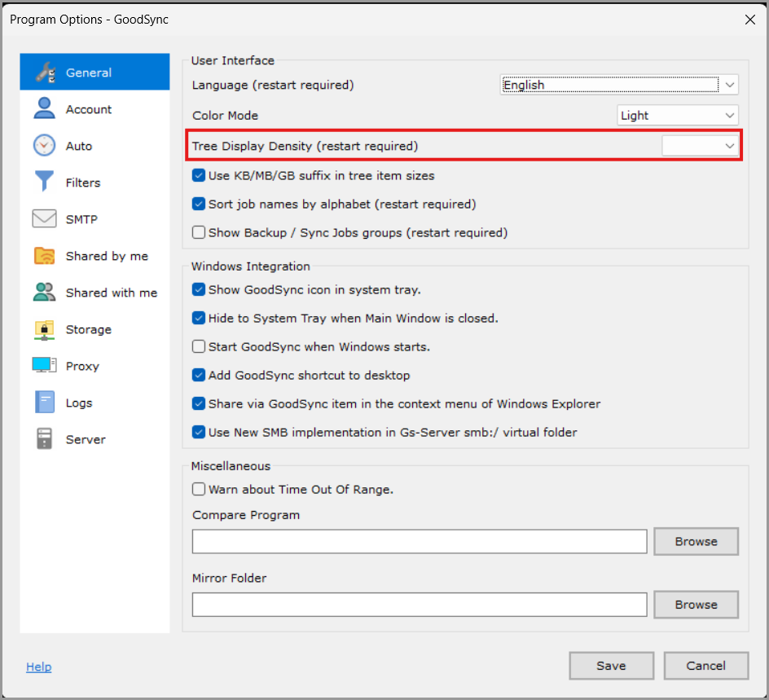Open the Language dropdown
This screenshot has height=700, width=769.
point(619,85)
